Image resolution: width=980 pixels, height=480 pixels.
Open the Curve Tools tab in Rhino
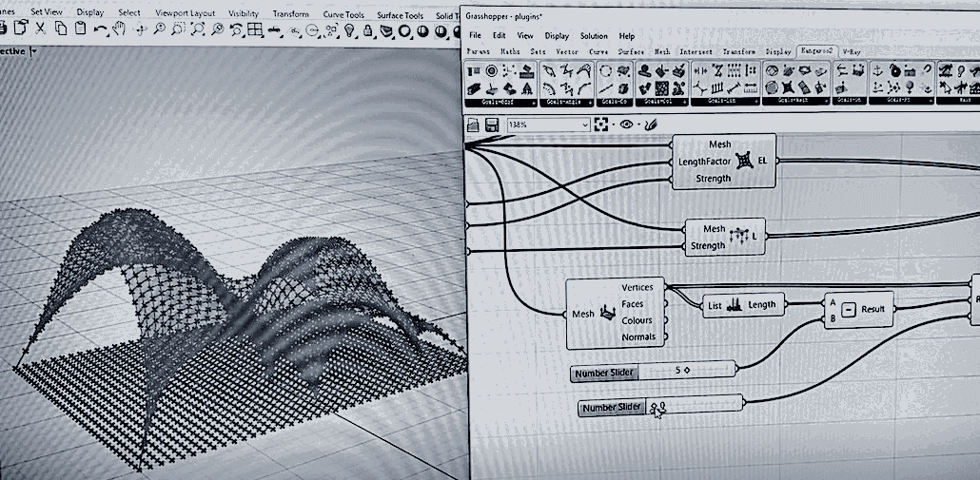click(x=343, y=13)
